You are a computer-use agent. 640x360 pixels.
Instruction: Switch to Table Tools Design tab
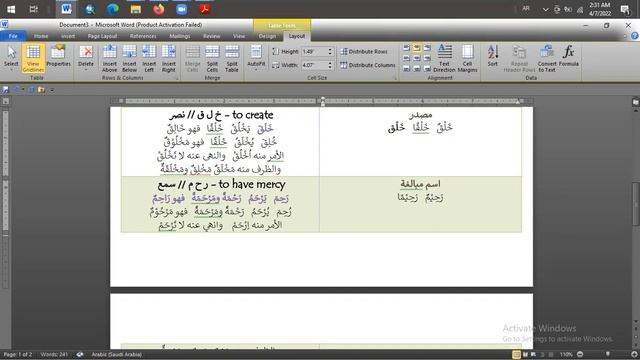(x=267, y=36)
